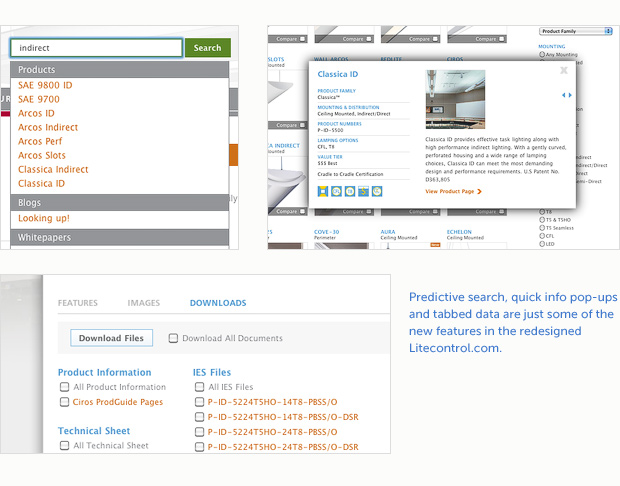Open the COVE - 30 product link
620x486 pixels.
(326, 232)
